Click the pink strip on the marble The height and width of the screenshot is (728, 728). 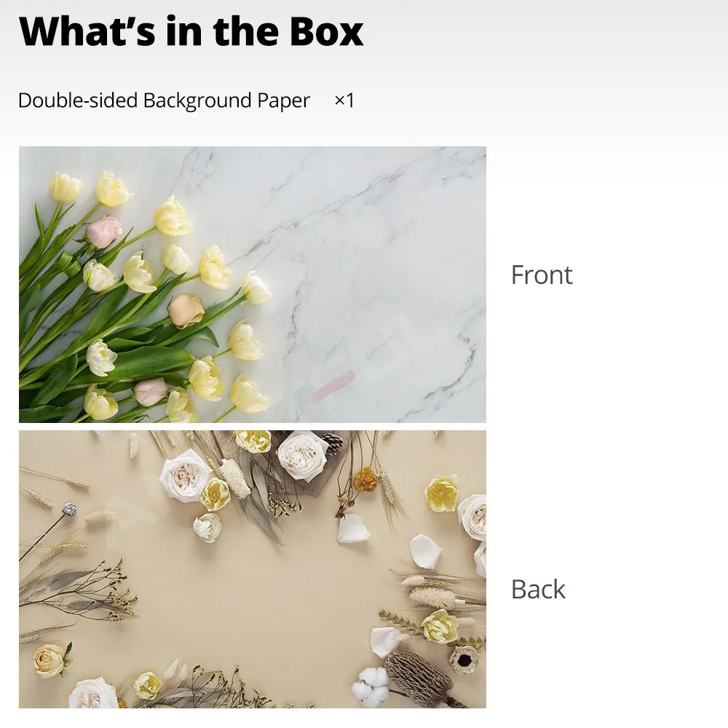pos(333,385)
